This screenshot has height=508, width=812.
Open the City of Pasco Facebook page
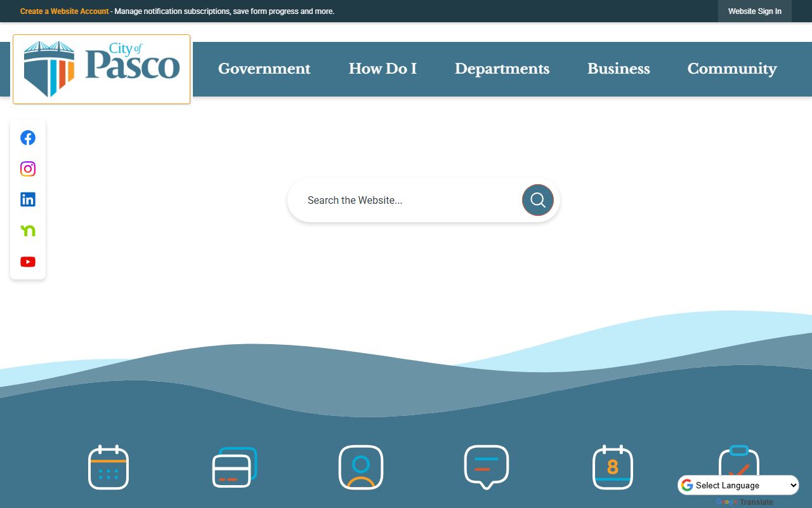(x=28, y=138)
